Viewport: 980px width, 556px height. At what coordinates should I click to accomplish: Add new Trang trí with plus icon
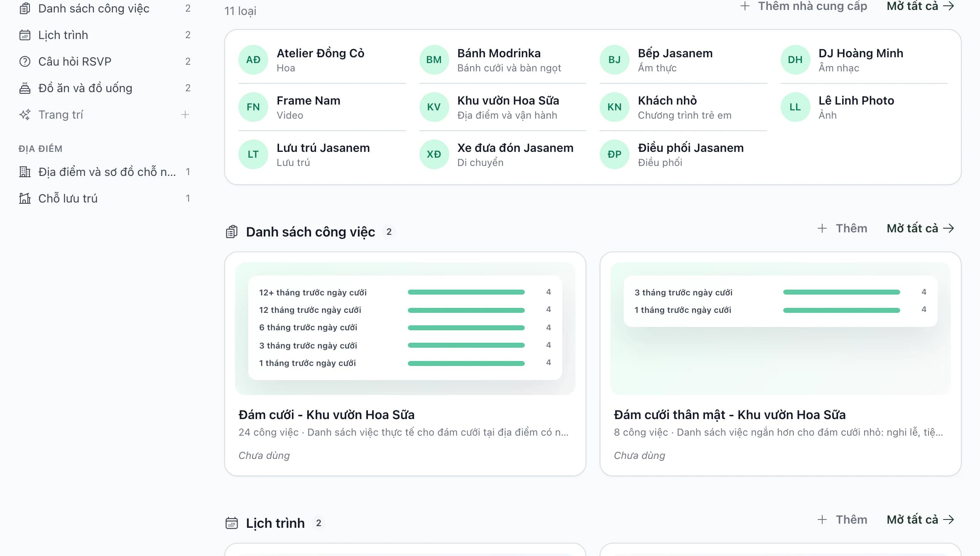pos(185,115)
